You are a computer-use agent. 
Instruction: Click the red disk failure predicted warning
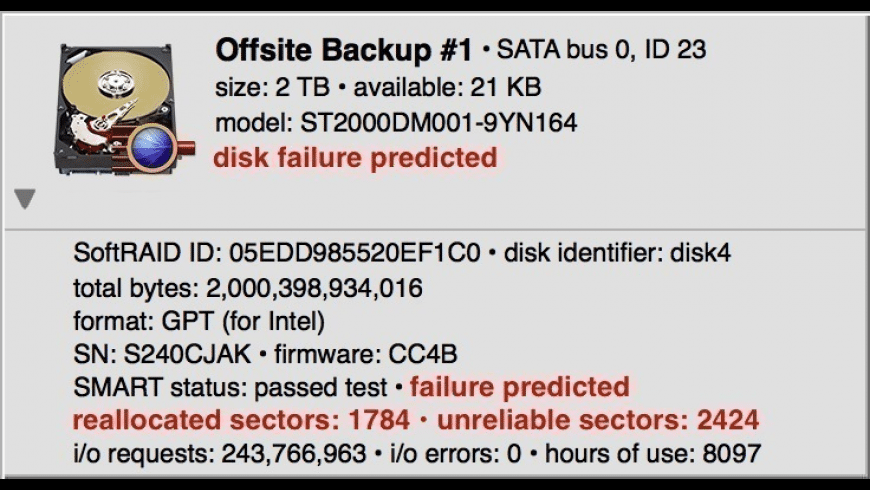click(x=355, y=158)
